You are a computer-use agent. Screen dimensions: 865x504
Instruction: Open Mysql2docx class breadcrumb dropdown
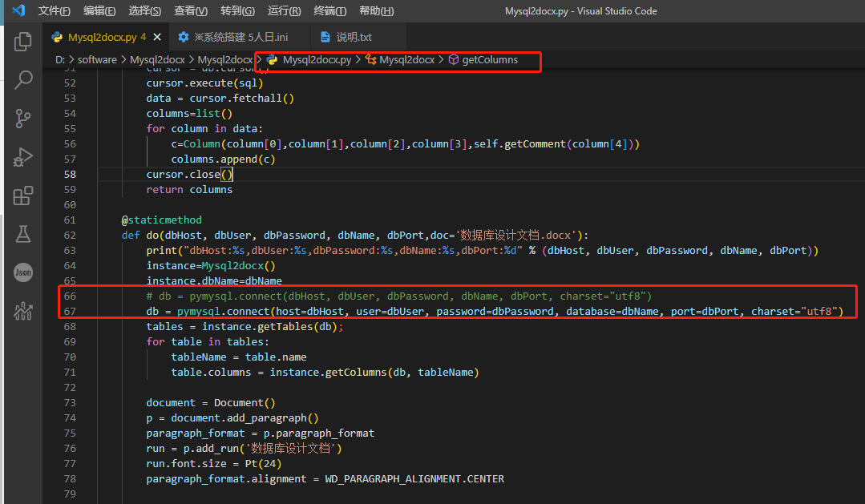406,59
